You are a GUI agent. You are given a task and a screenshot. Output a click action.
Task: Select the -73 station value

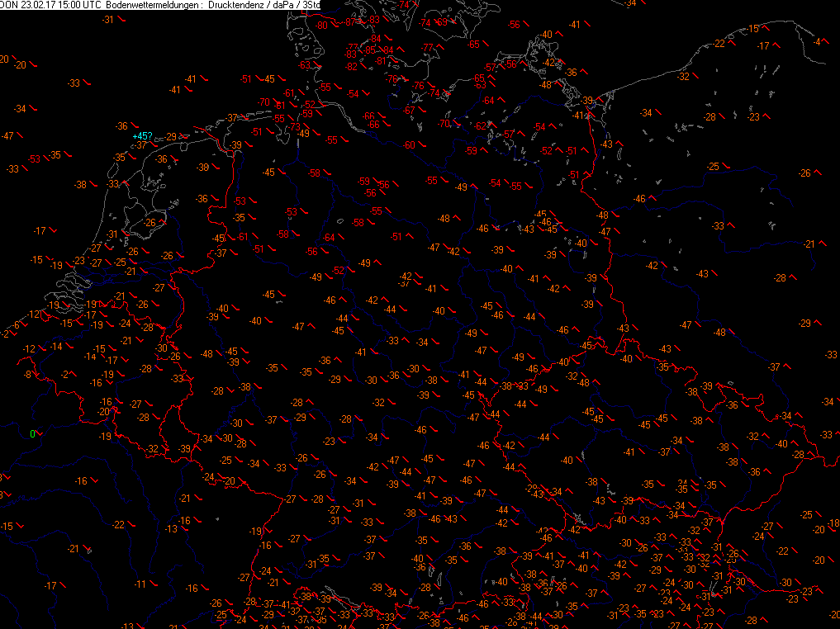tap(293, 126)
